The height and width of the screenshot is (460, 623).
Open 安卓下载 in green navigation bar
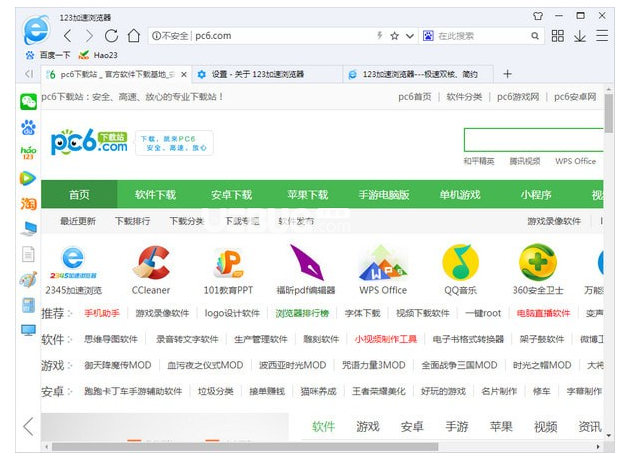point(231,195)
